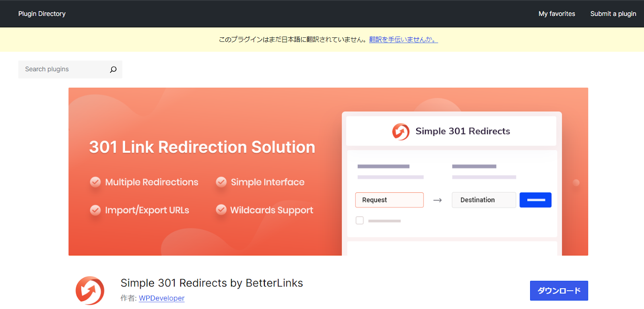Image resolution: width=644 pixels, height=309 pixels.
Task: Click the Simple Interface checkmark icon
Action: coord(221,182)
